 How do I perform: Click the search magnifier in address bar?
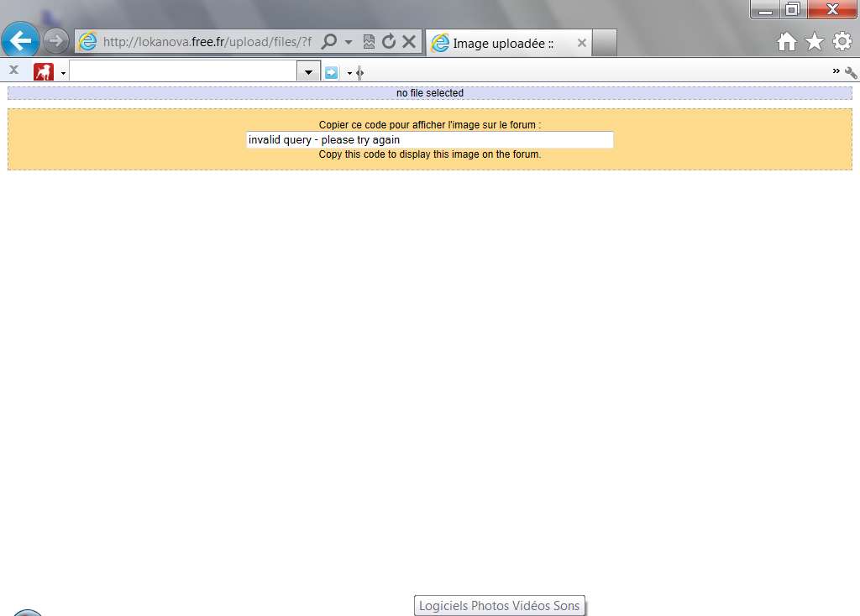329,42
